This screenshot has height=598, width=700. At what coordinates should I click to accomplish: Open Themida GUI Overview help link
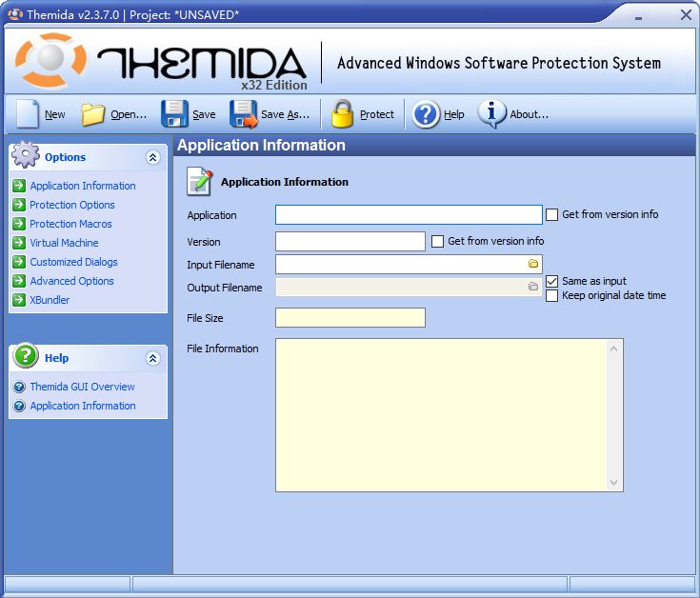tap(82, 387)
